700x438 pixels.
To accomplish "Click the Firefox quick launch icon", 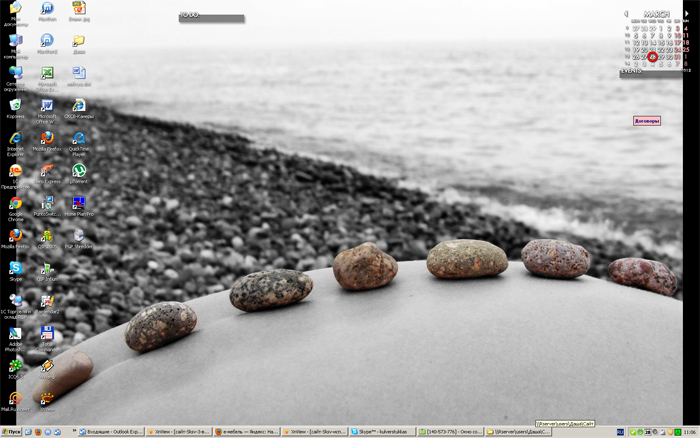I will [38, 432].
